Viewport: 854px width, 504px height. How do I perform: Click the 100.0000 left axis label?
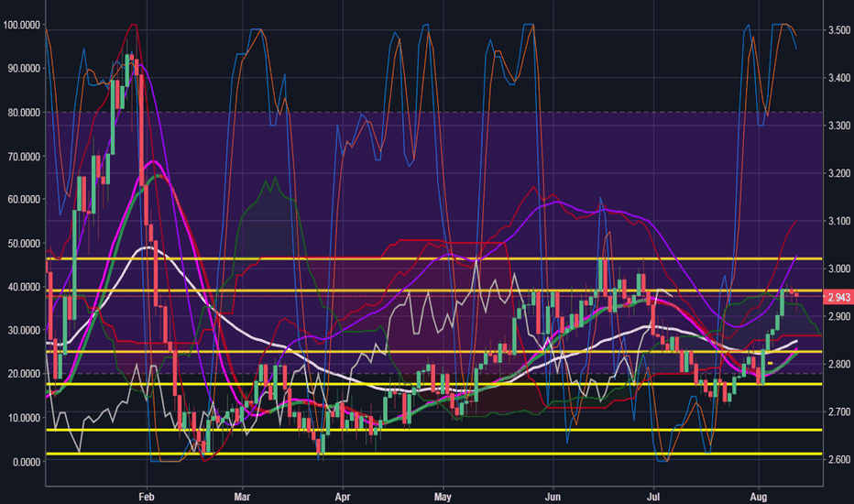click(21, 25)
